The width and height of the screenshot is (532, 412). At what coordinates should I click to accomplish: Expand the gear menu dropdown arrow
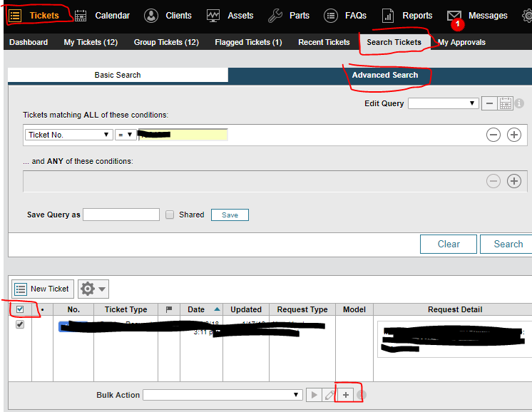tap(102, 289)
